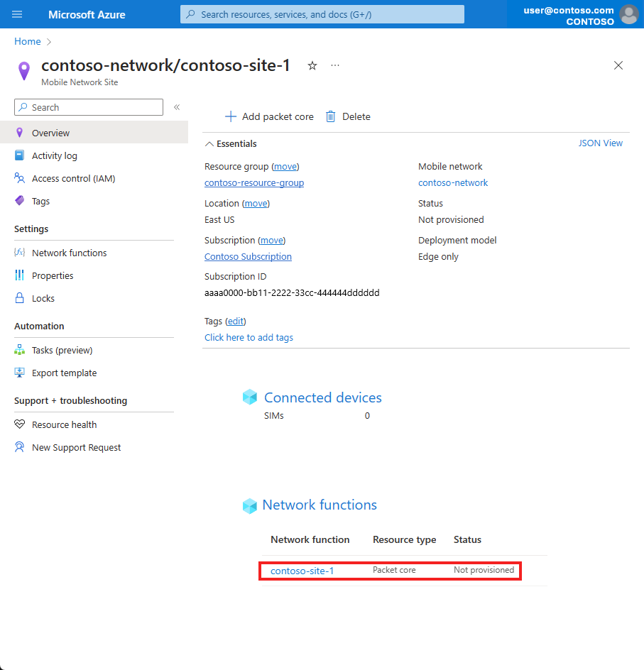Click the Delete button
Screen dimensions: 644x670
(x=348, y=116)
